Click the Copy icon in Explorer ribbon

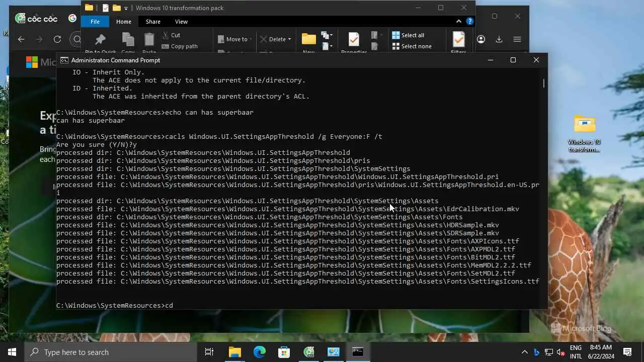point(128,40)
